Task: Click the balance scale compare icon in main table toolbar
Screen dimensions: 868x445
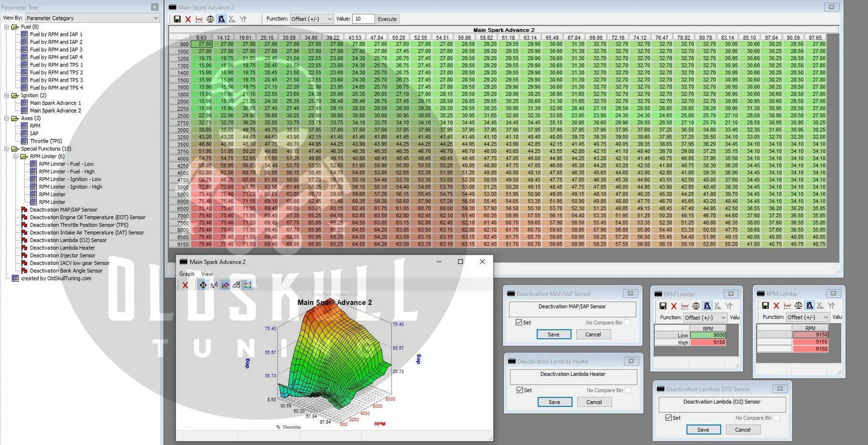Action: (210, 19)
